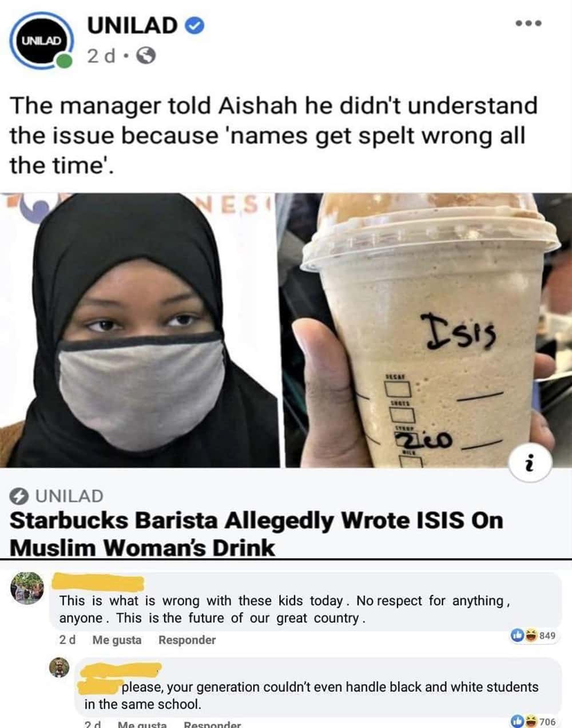
Task: Click the blue verified badge next to UNILAD
Action: (x=196, y=26)
